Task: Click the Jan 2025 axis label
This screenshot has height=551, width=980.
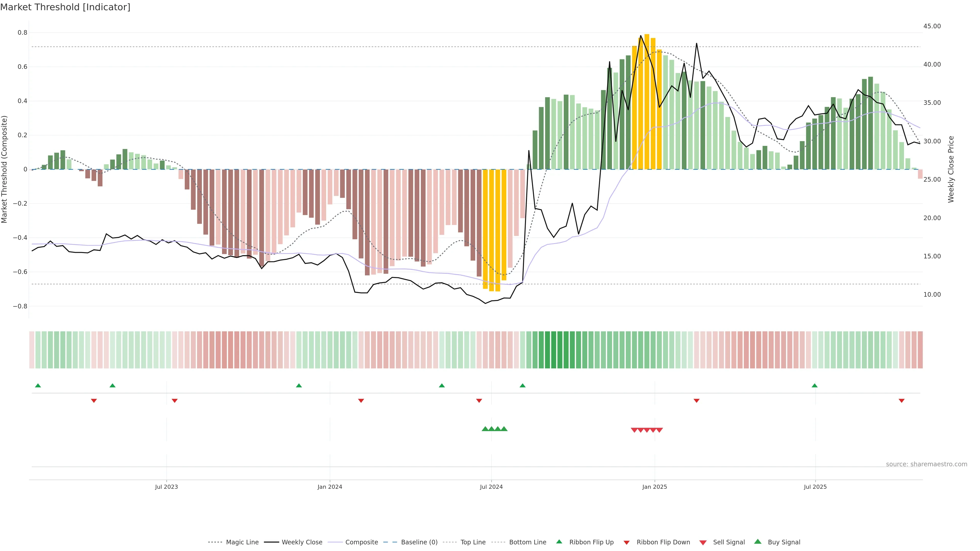Action: pyautogui.click(x=654, y=487)
